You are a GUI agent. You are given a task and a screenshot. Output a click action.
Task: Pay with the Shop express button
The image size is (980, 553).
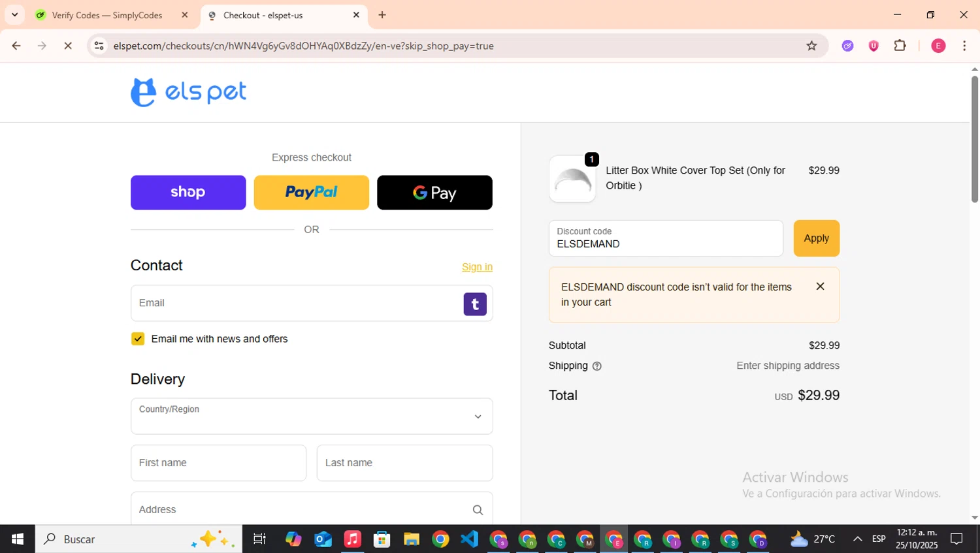pyautogui.click(x=188, y=193)
